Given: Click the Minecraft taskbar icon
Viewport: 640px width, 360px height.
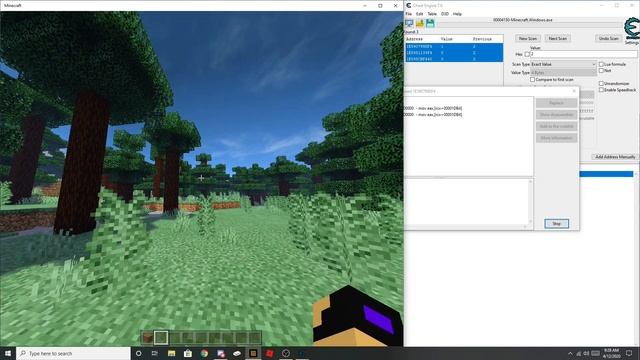Looking at the screenshot, I should [253, 353].
